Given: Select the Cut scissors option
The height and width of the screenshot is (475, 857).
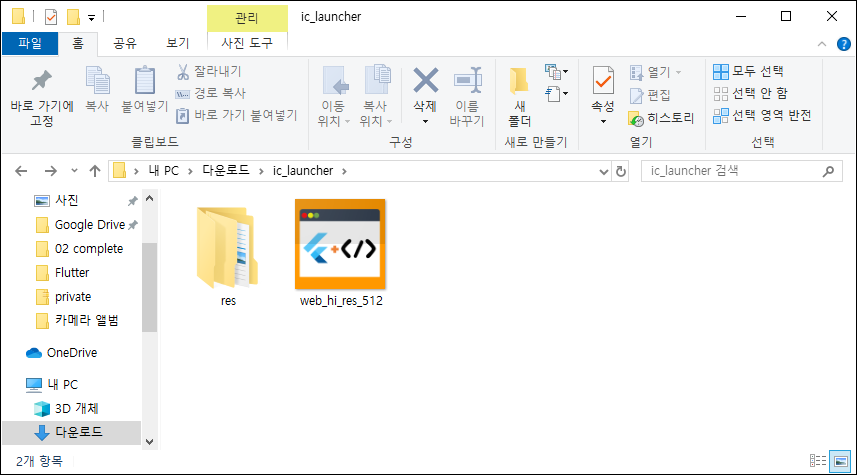Looking at the screenshot, I should tap(208, 71).
